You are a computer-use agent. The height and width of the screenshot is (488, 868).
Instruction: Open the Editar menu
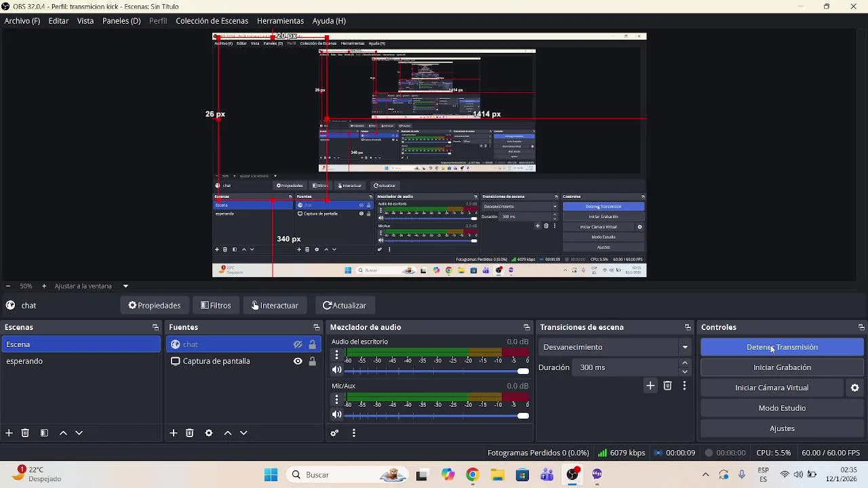coord(58,21)
